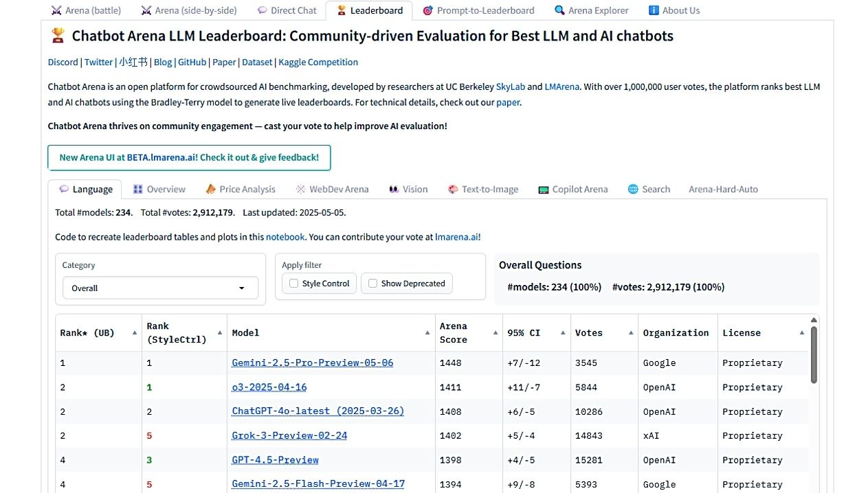Open Gemini-2.5-Flash-Preview-04-17 link

pos(318,484)
